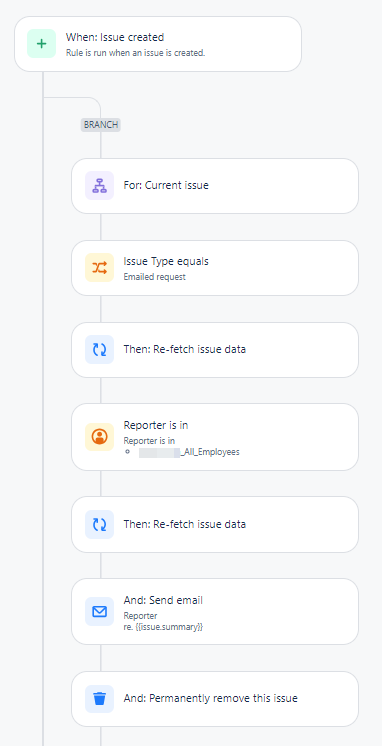This screenshot has width=382, height=746.
Task: Click the _All_Employees group entry
Action: (189, 452)
